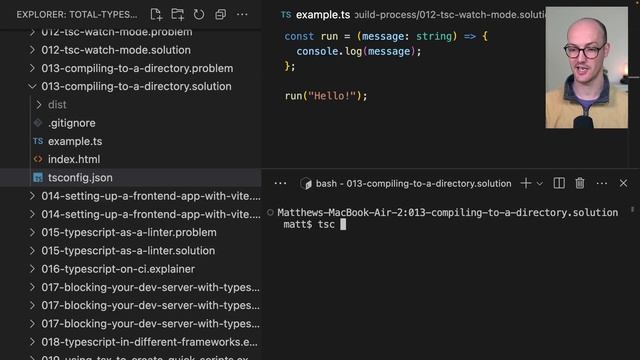Image resolution: width=640 pixels, height=360 pixels.
Task: Click the index.html code brackets icon
Action: [x=38, y=159]
